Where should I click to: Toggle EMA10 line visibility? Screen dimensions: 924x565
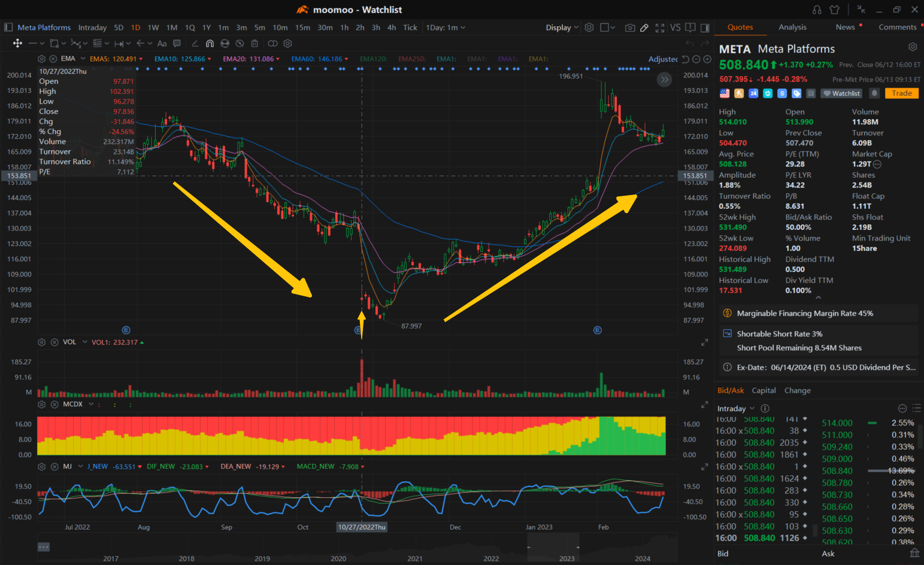[x=183, y=59]
